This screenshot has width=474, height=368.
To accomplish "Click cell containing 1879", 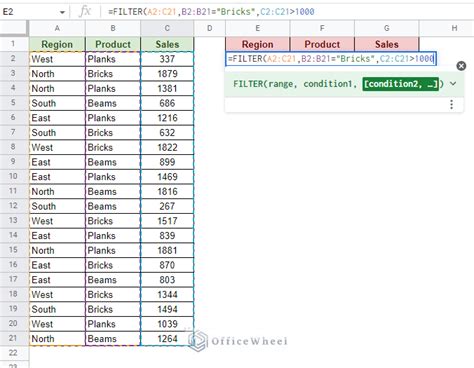I will [167, 74].
